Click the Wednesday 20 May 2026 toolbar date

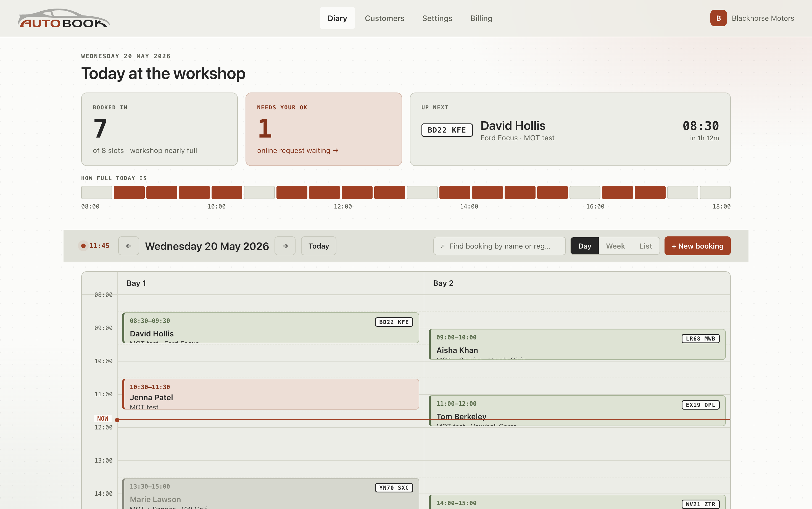(x=207, y=246)
